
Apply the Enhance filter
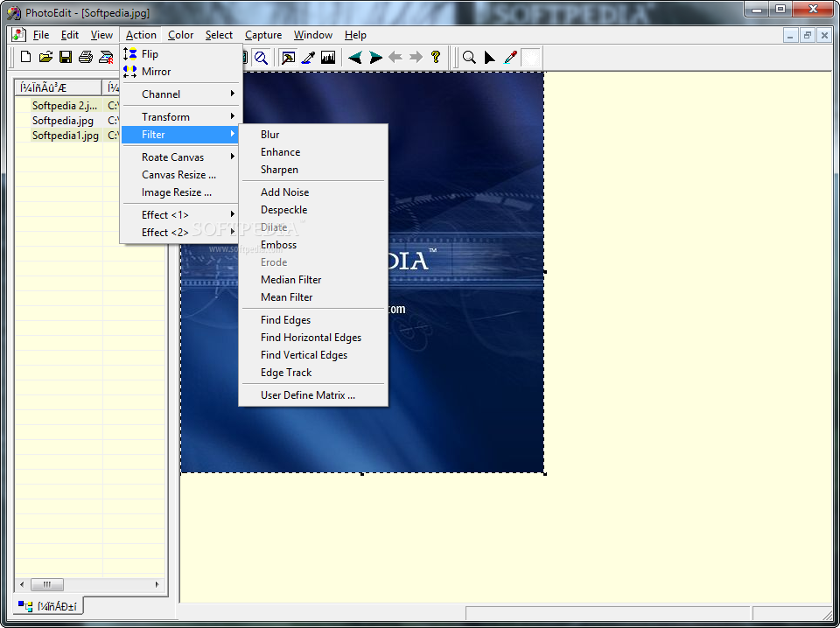[313, 152]
